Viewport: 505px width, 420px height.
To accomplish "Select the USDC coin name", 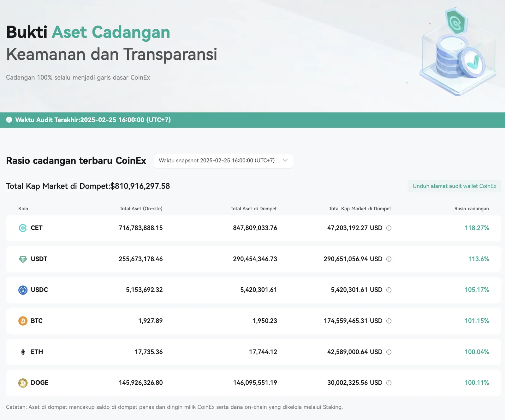I will 39,290.
